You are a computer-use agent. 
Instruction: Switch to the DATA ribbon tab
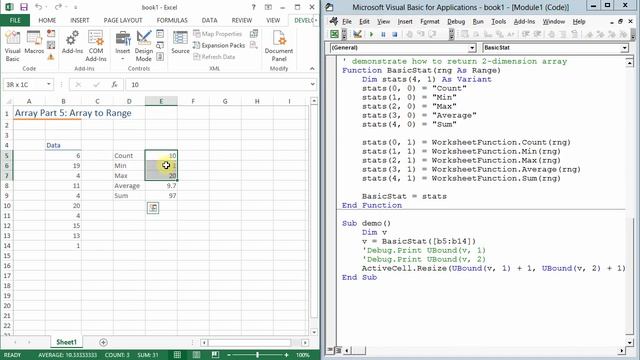[x=209, y=20]
